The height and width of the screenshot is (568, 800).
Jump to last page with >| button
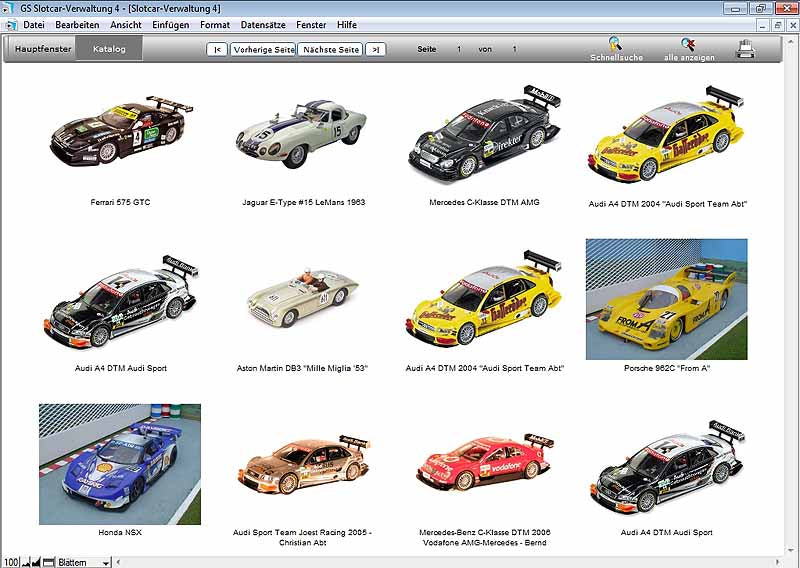coord(375,49)
